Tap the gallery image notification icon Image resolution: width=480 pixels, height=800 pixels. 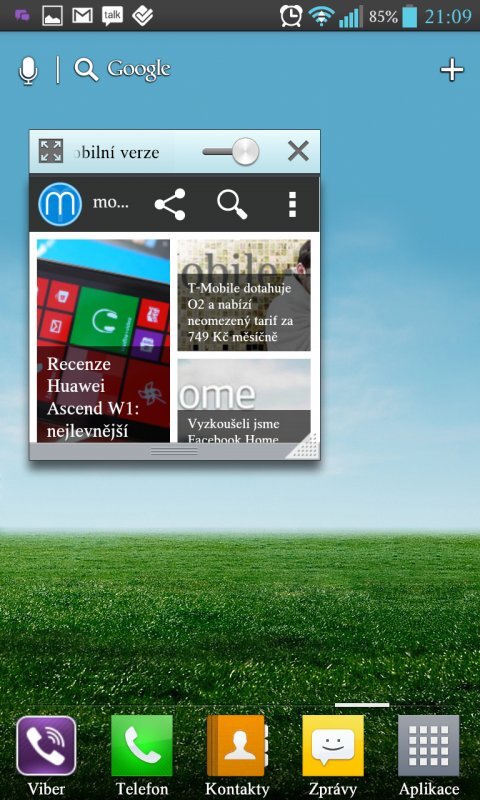[x=52, y=16]
